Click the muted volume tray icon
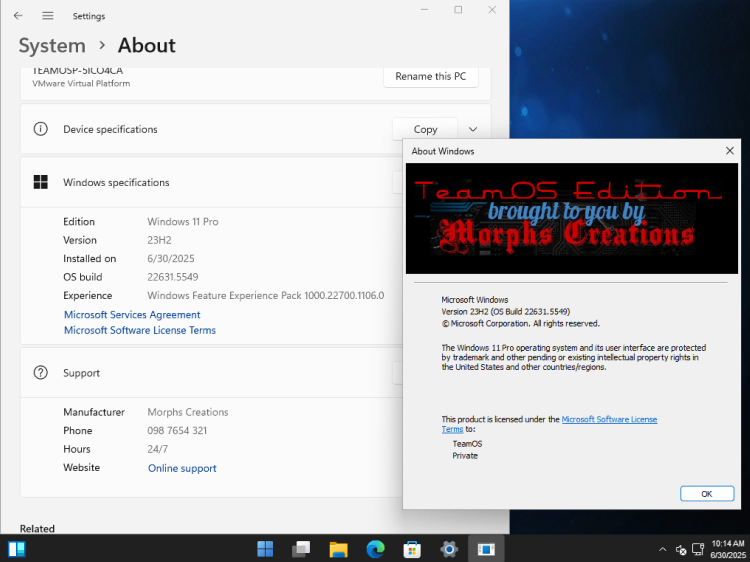Screen dimensions: 750x562 point(681,550)
